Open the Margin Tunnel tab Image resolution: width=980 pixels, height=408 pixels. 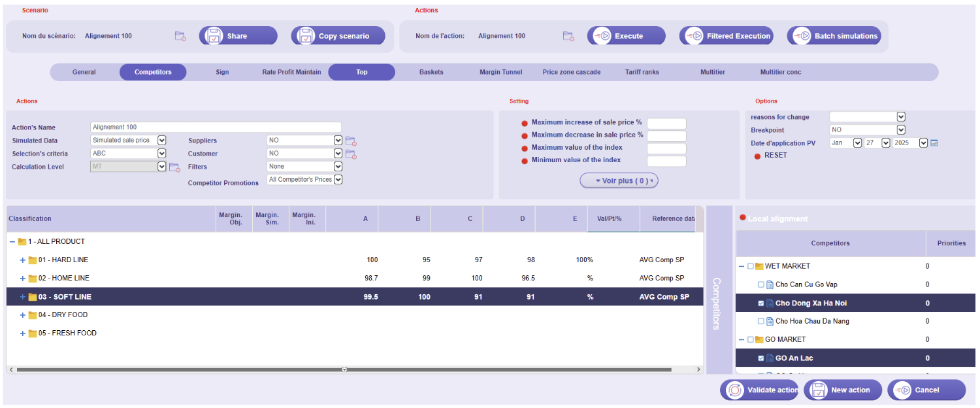500,72
